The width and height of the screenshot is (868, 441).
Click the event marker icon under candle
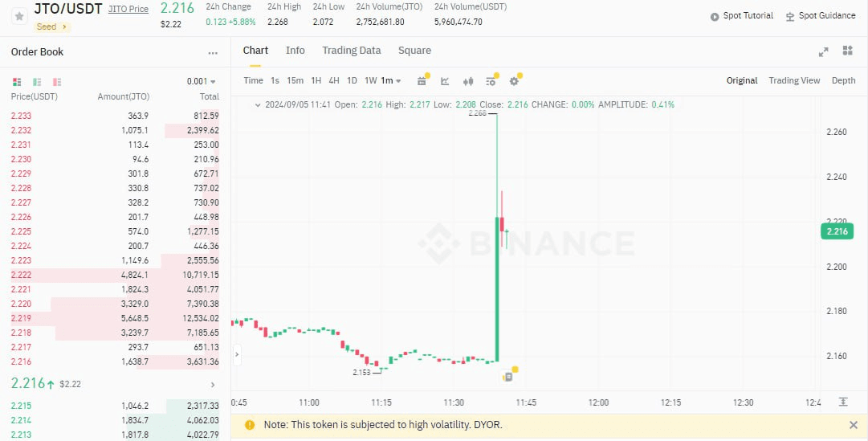pyautogui.click(x=508, y=377)
